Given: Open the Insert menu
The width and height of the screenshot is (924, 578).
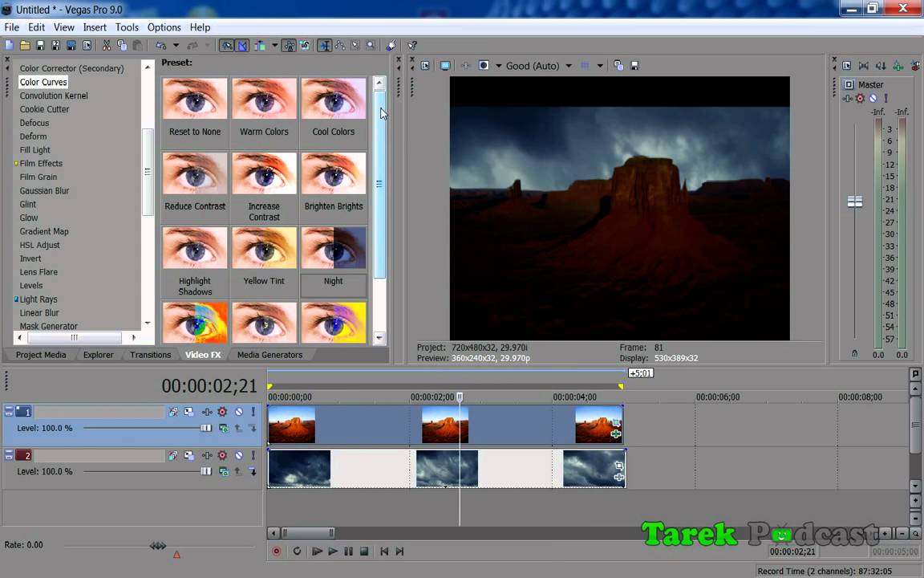Looking at the screenshot, I should 95,27.
